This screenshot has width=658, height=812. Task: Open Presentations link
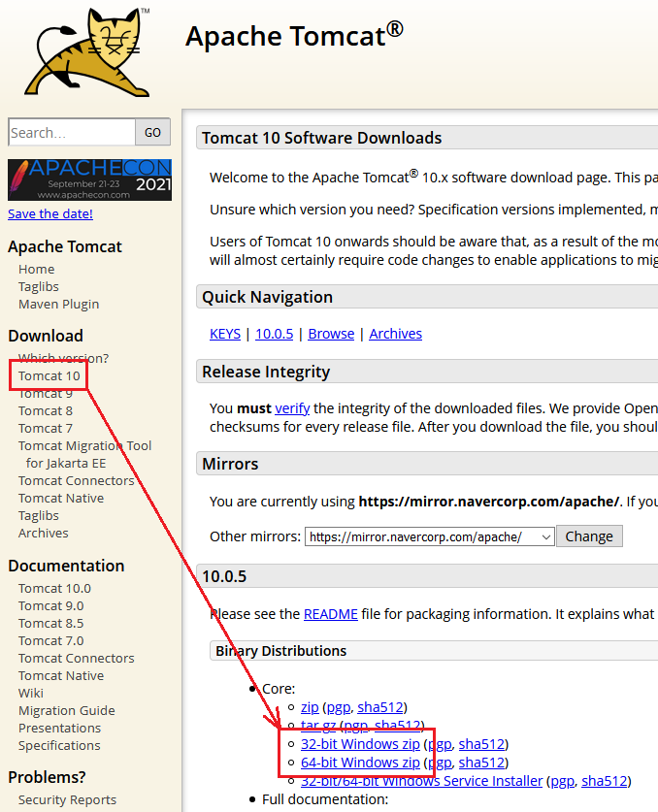point(59,729)
